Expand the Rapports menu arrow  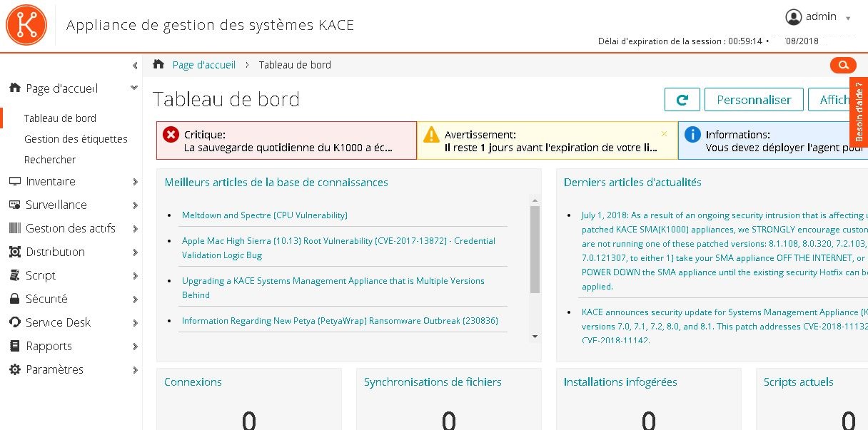point(135,347)
